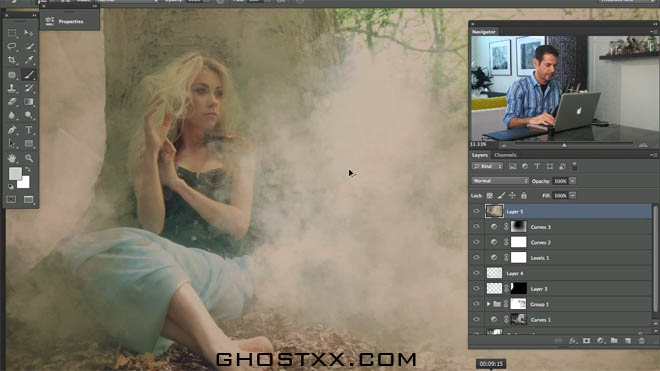Select the Hand tool
The image size is (660, 371).
pyautogui.click(x=12, y=158)
